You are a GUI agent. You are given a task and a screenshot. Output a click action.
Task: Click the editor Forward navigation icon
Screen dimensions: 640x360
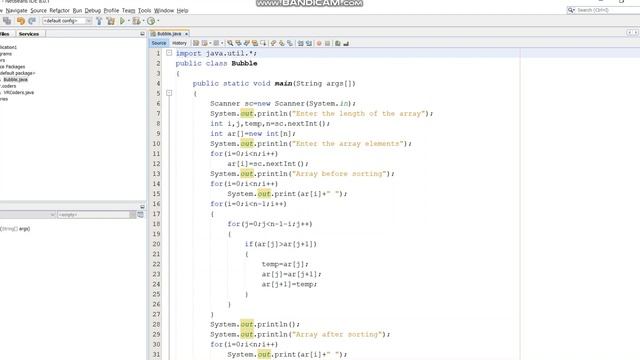tap(216, 43)
